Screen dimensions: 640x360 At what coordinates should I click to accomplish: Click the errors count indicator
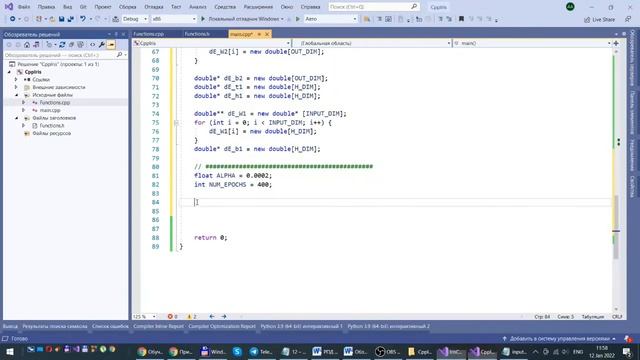click(172, 316)
